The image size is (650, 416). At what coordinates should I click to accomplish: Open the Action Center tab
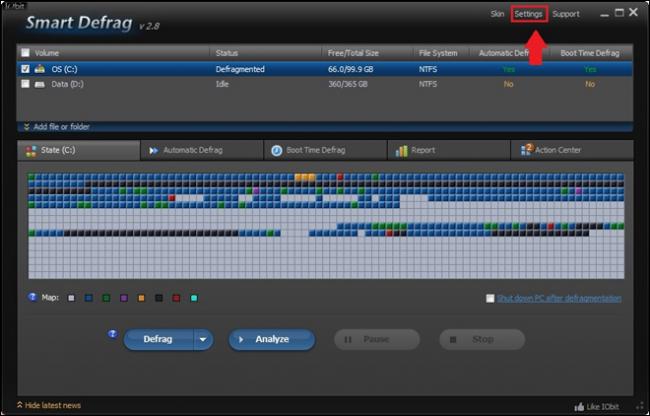point(572,150)
